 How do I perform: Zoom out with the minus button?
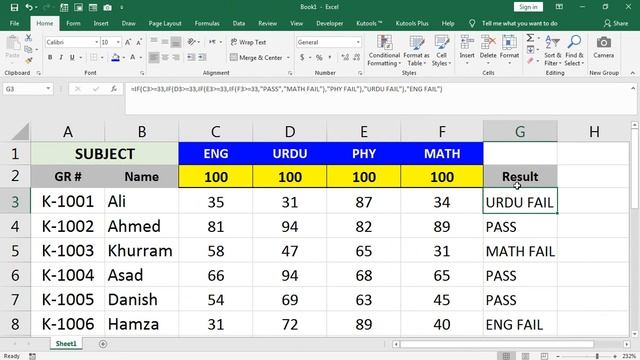coord(558,356)
